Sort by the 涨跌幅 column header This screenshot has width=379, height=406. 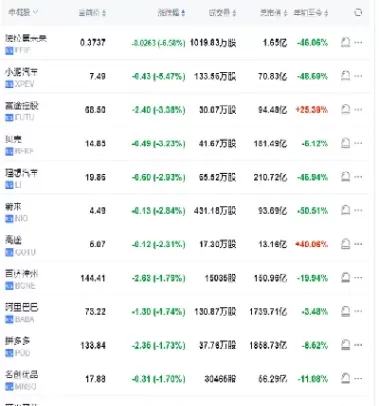[171, 13]
